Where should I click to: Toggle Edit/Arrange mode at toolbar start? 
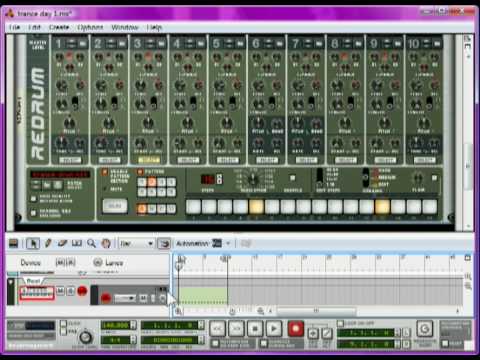coord(13,243)
